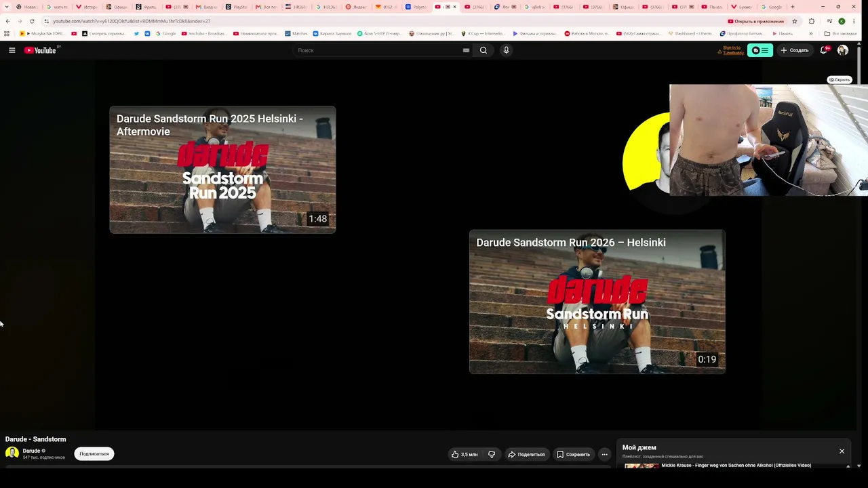Open YouTube notifications bell
Image resolution: width=868 pixels, height=488 pixels.
[824, 50]
